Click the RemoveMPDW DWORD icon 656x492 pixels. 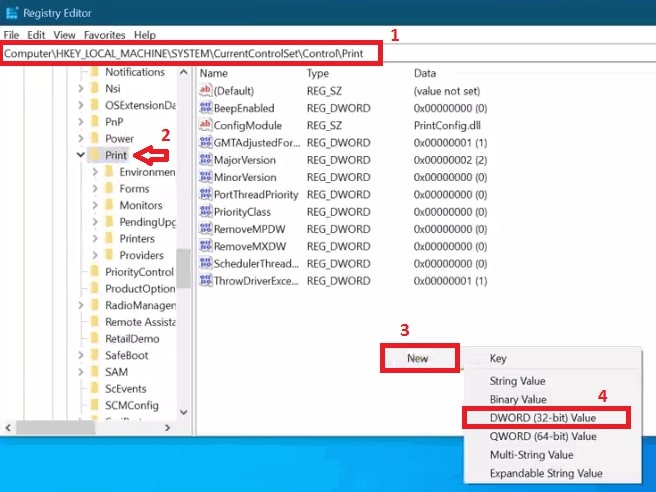pos(205,229)
